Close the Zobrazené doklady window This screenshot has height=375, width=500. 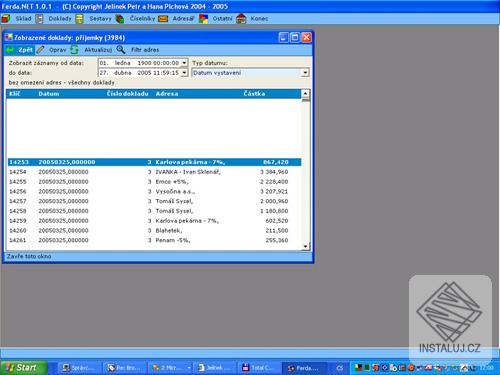click(306, 38)
